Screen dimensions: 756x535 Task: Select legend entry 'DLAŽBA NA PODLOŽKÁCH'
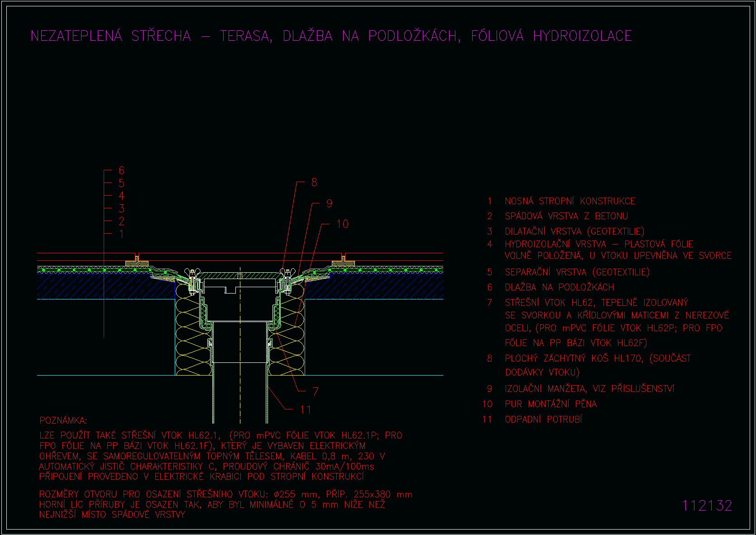coord(560,287)
